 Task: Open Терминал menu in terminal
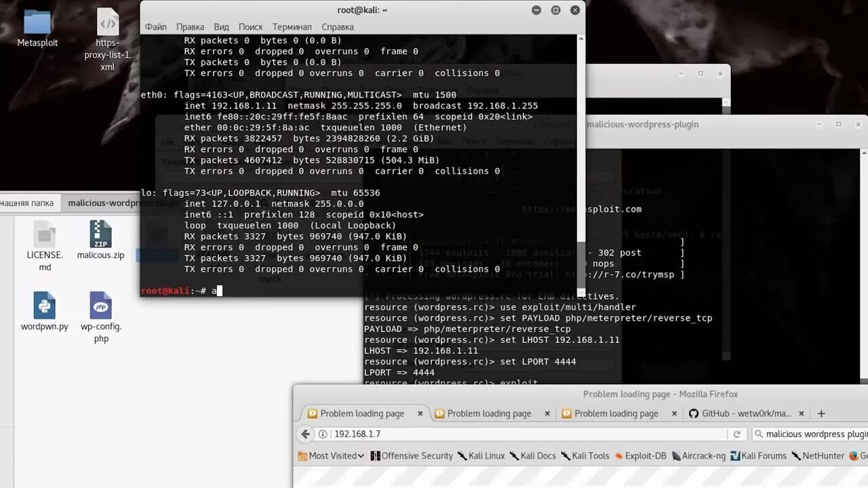(x=292, y=27)
